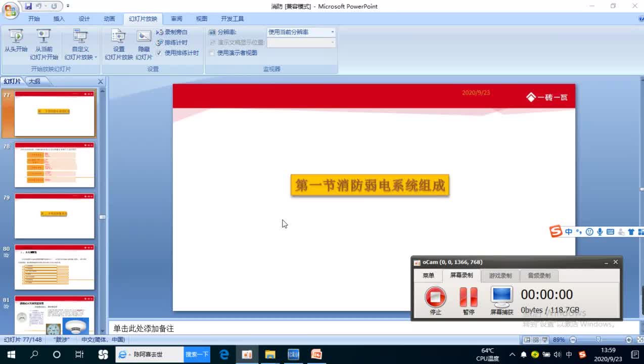The width and height of the screenshot is (644, 364).
Task: Switch to Normal view in status bar
Action: click(x=528, y=340)
